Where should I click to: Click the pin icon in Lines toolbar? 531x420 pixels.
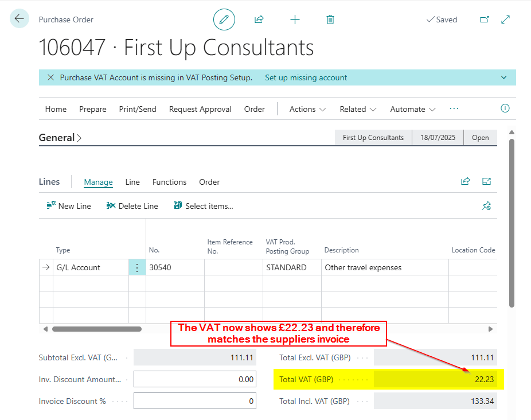pos(487,206)
